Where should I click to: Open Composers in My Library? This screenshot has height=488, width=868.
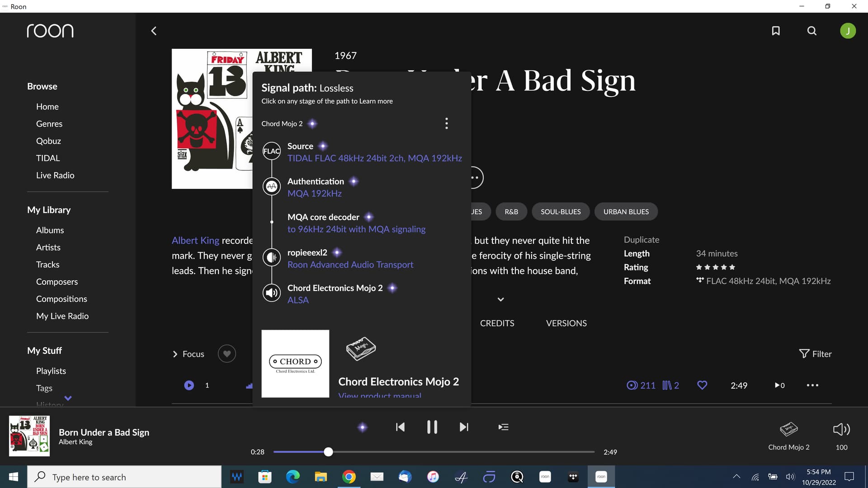click(x=57, y=282)
